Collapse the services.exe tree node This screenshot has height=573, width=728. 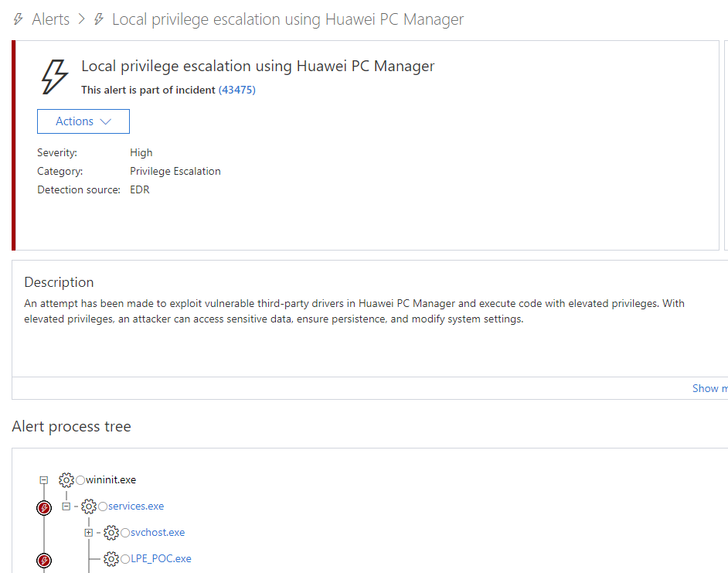(x=65, y=506)
